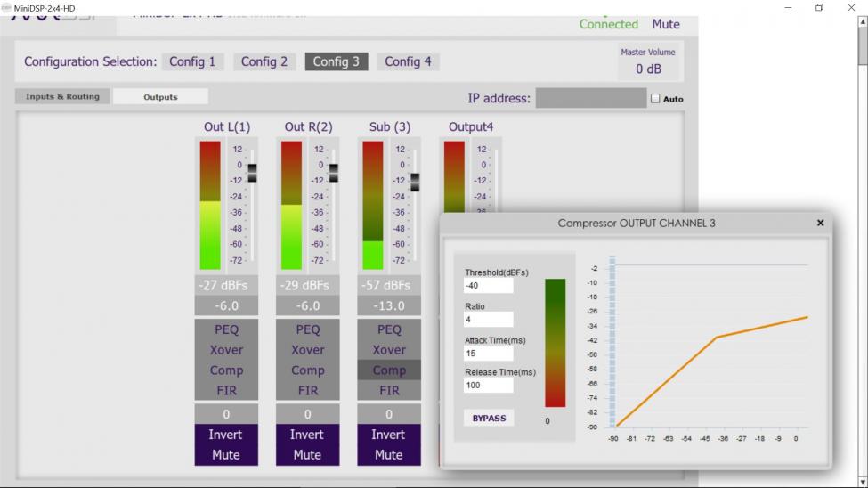
Task: Click the Out R(2) delay value 0
Action: [308, 414]
